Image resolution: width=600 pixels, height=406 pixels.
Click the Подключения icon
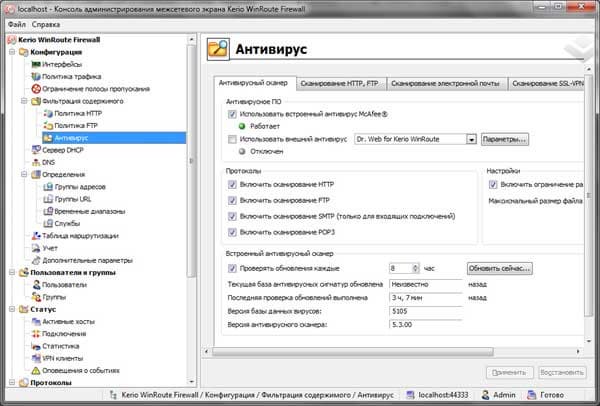36,334
